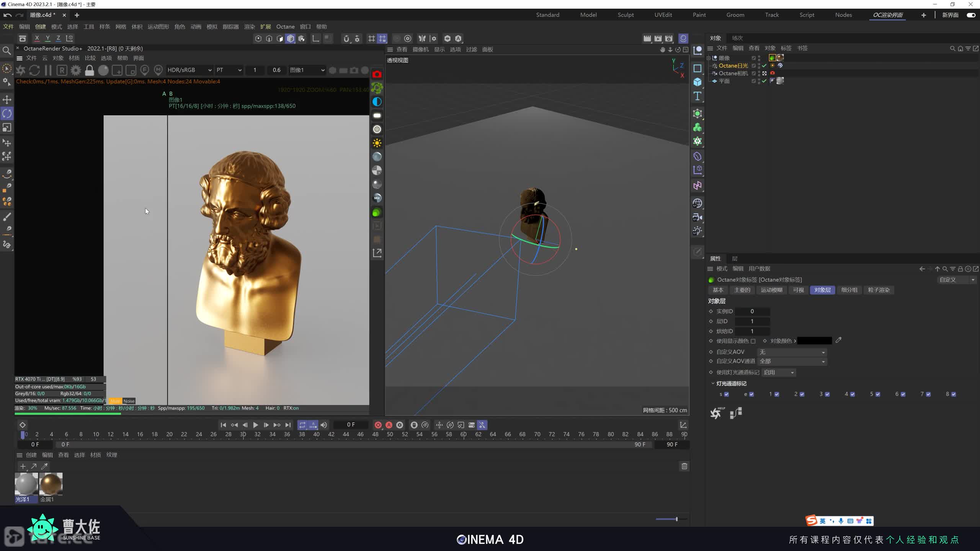The image size is (980, 551).
Task: Click the 运动模糊 tab button
Action: tap(771, 290)
